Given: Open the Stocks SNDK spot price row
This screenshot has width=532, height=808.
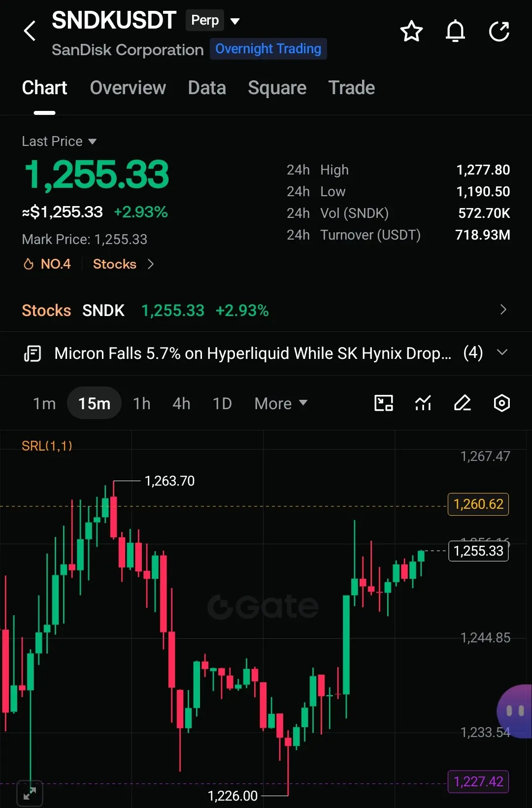Looking at the screenshot, I should point(266,311).
